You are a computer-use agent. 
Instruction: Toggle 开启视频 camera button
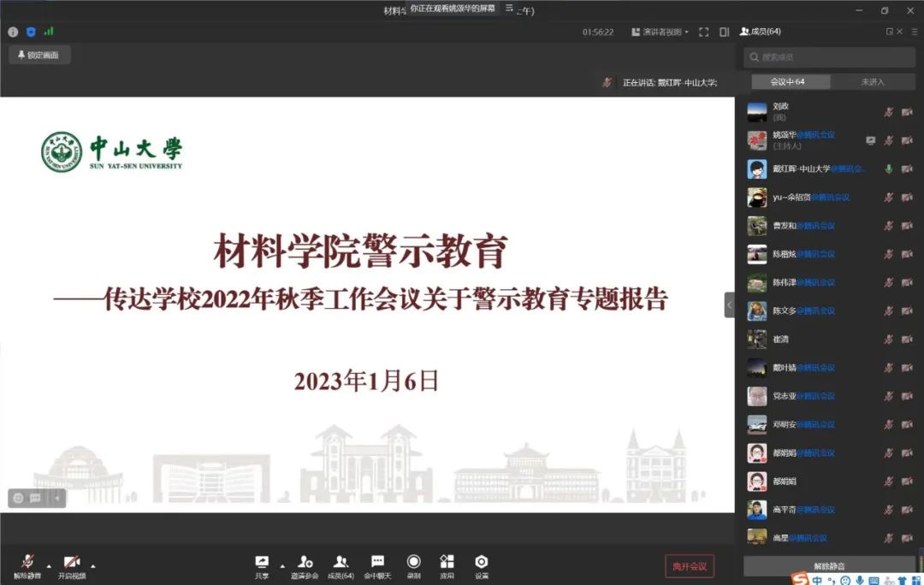pyautogui.click(x=72, y=562)
